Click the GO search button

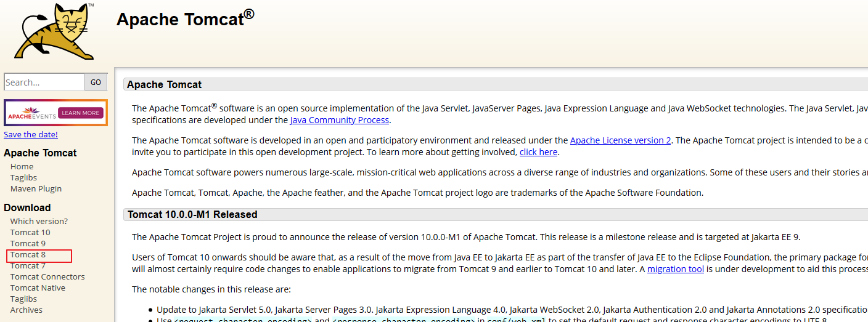point(96,82)
